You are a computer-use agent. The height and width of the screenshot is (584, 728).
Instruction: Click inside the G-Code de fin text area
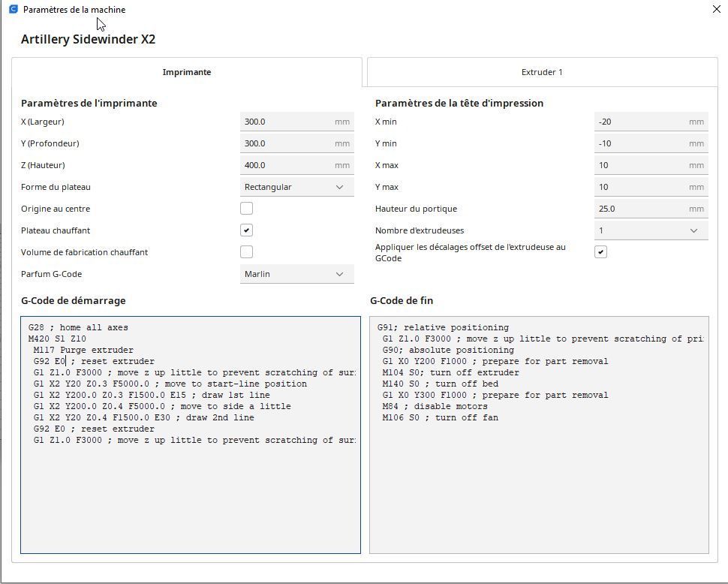[x=539, y=435]
